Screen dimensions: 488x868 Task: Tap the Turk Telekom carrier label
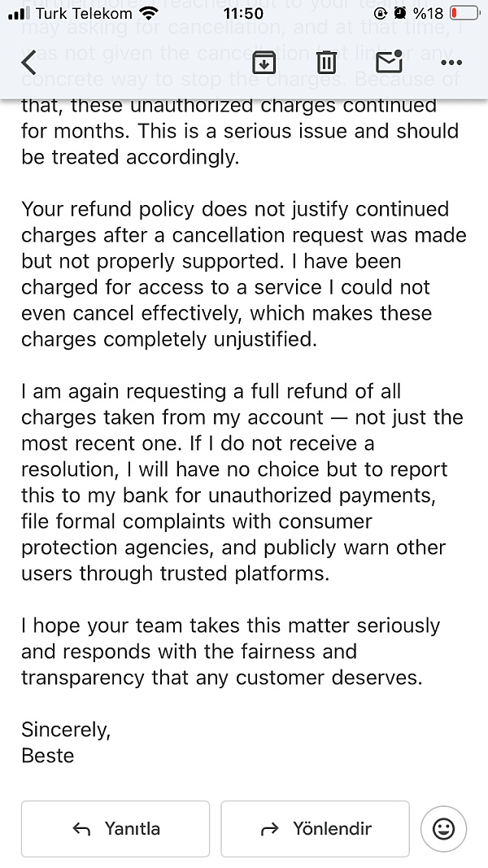[85, 13]
